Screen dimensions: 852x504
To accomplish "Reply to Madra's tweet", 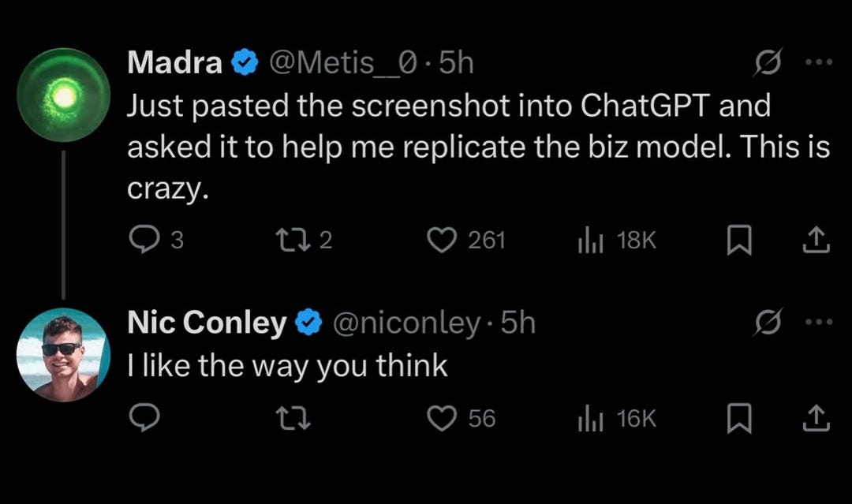I will (x=143, y=240).
